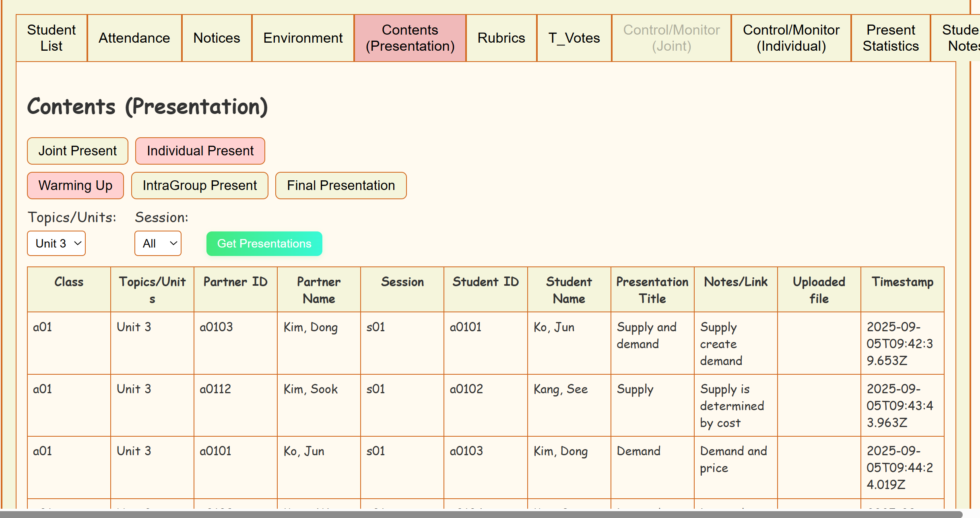
Task: Go to the Environment tab
Action: 303,38
